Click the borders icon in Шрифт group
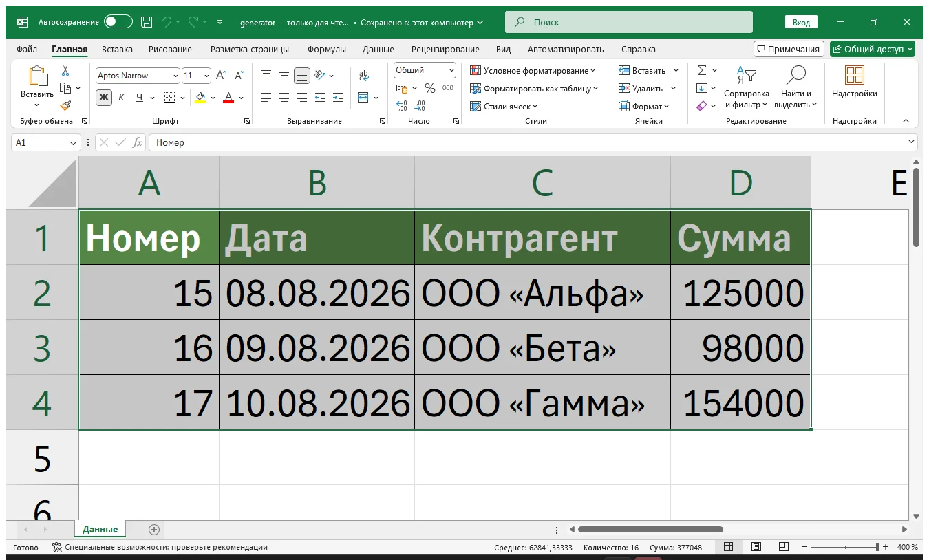 pos(169,98)
